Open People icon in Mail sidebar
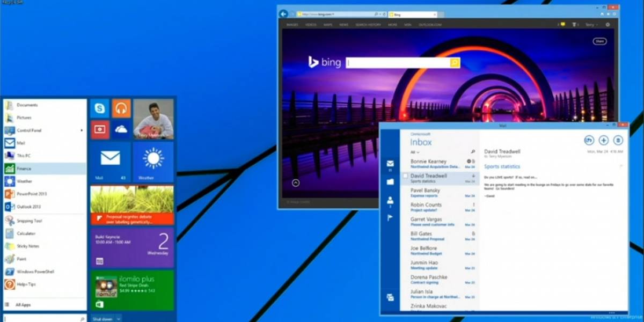644x322 pixels. [x=390, y=200]
